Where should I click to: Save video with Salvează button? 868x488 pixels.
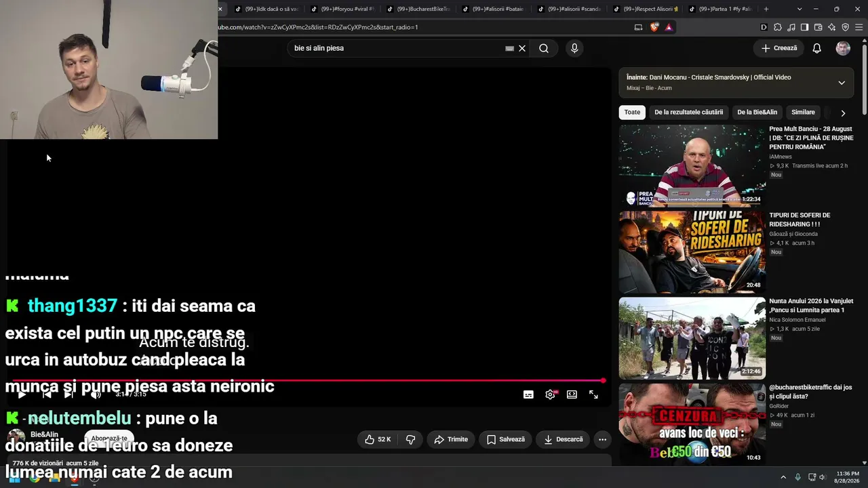[506, 439]
